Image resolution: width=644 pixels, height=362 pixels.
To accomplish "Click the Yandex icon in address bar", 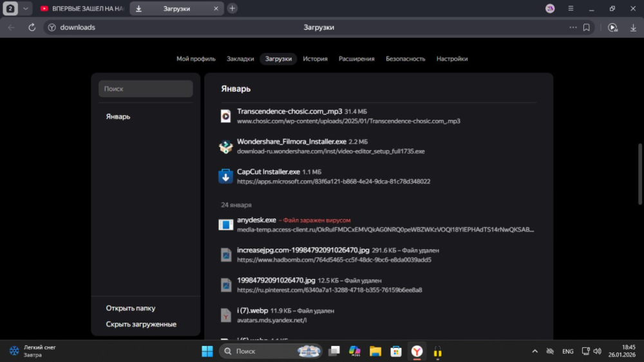I will coord(52,28).
